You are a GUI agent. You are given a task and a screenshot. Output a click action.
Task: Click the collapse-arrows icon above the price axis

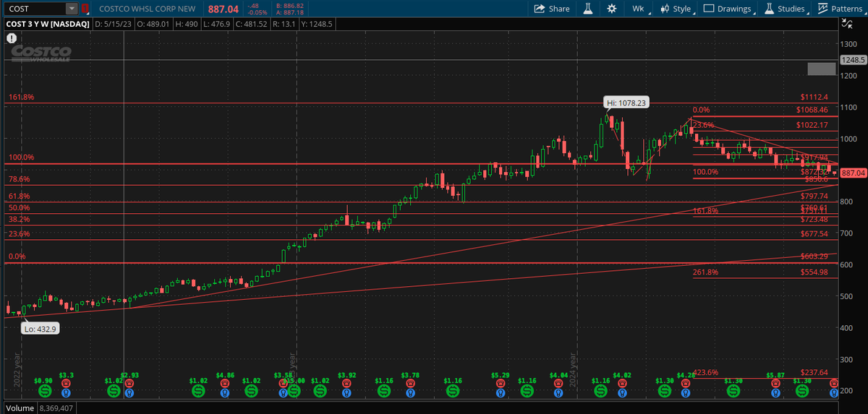(x=848, y=25)
